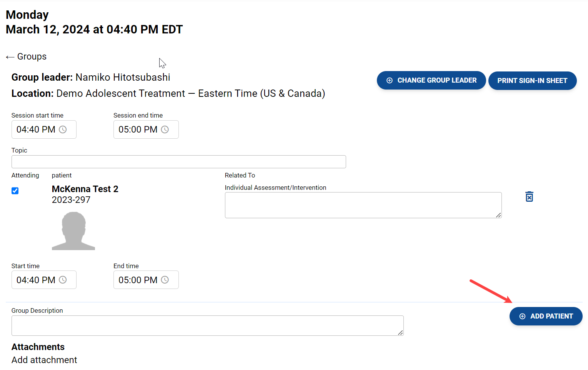Click plus icon on Change Group Leader
The height and width of the screenshot is (370, 588).
tap(390, 80)
